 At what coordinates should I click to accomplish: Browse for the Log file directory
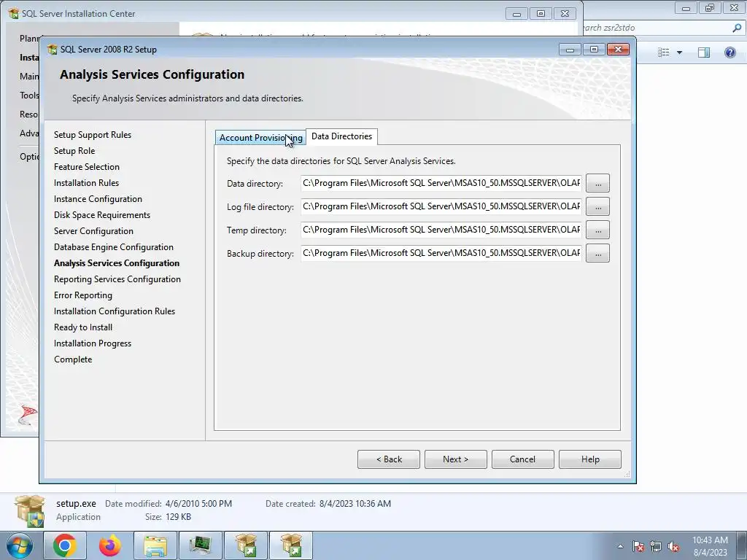coord(597,206)
